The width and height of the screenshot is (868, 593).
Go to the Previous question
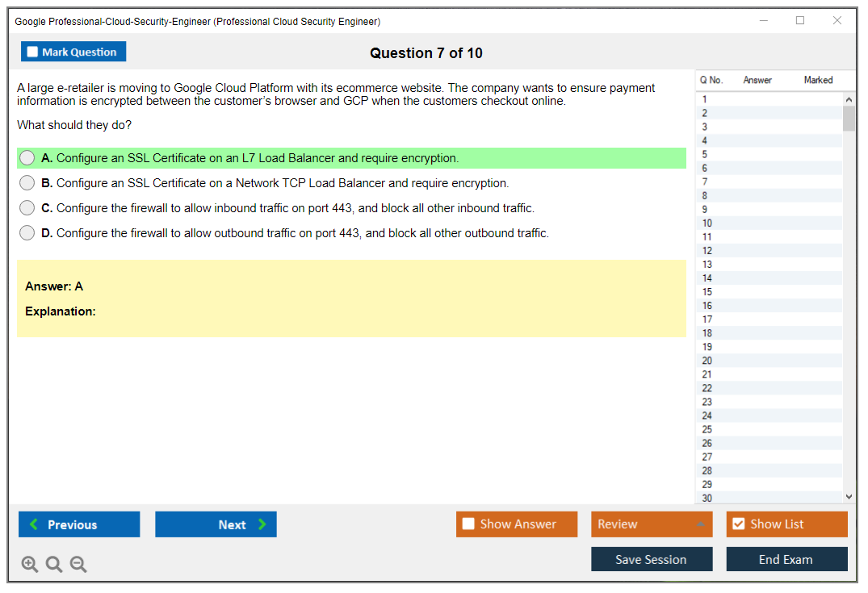coord(79,524)
